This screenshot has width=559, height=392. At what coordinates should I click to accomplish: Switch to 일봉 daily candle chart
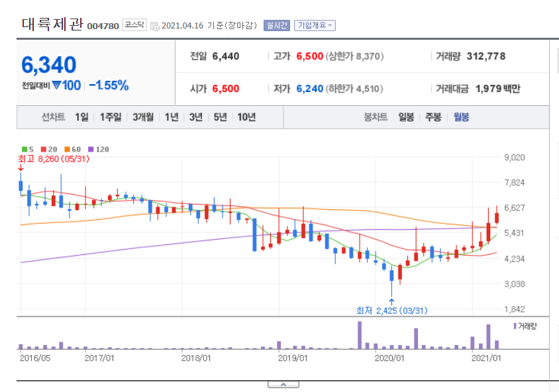coord(407,117)
